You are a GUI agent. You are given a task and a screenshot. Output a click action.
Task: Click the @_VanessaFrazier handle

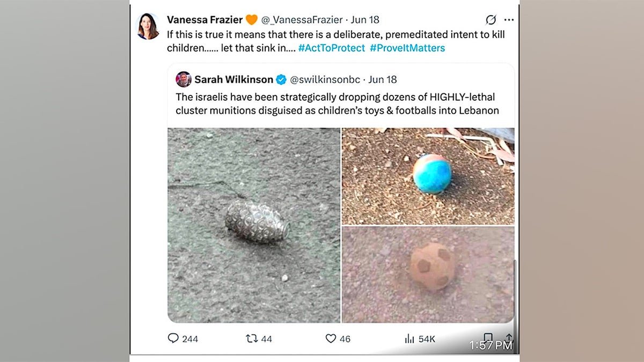pyautogui.click(x=302, y=20)
